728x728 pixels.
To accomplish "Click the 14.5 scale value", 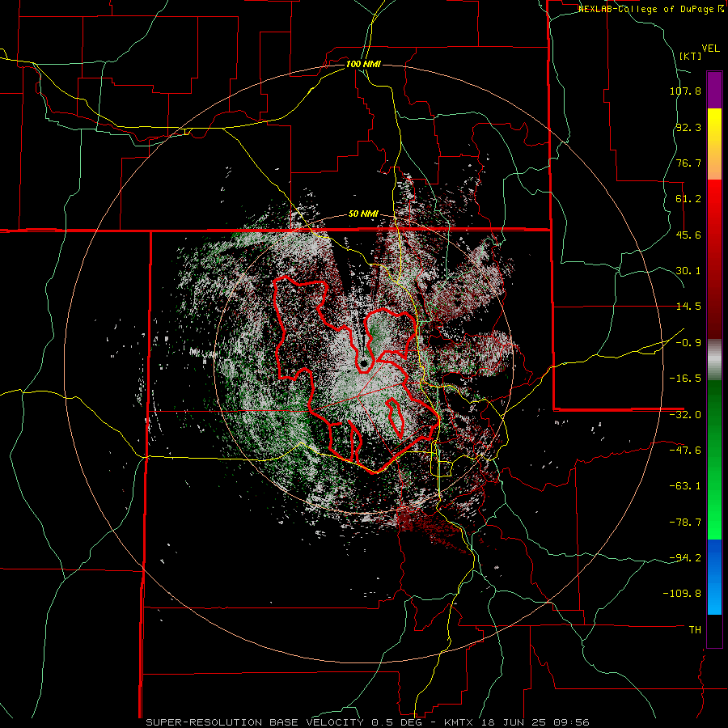I will pos(688,307).
